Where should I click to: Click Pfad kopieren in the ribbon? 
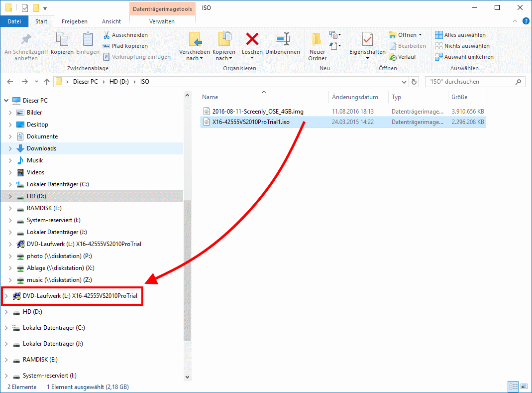pos(125,46)
